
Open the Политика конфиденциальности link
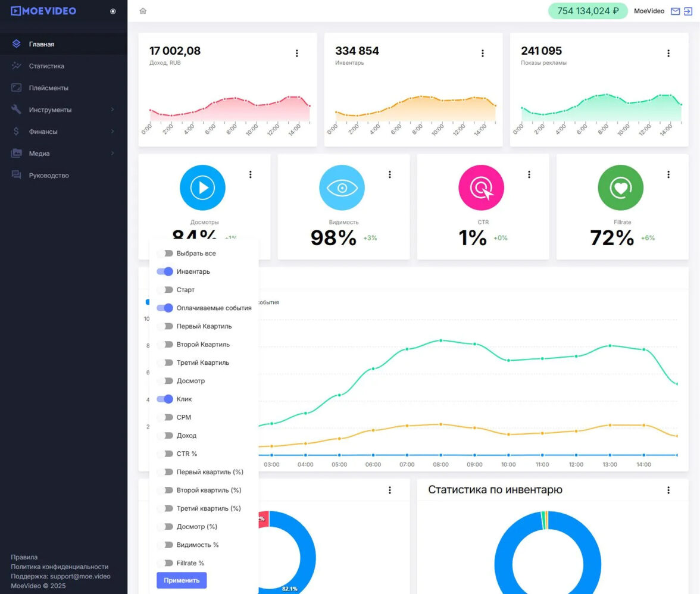click(60, 567)
